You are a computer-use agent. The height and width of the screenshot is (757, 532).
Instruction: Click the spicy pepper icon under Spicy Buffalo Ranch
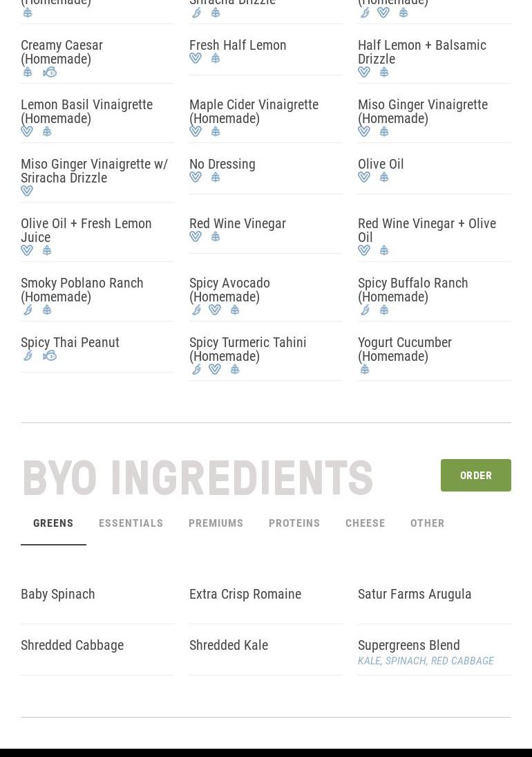click(365, 310)
